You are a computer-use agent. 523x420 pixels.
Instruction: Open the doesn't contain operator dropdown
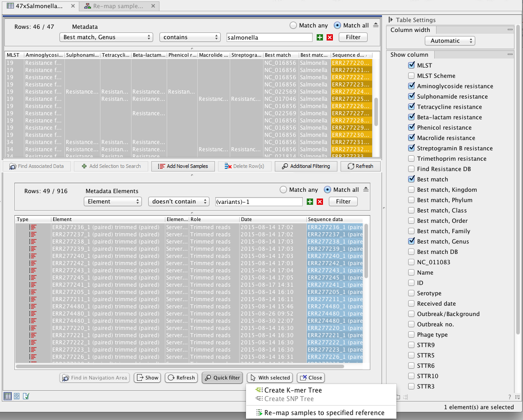(x=179, y=202)
